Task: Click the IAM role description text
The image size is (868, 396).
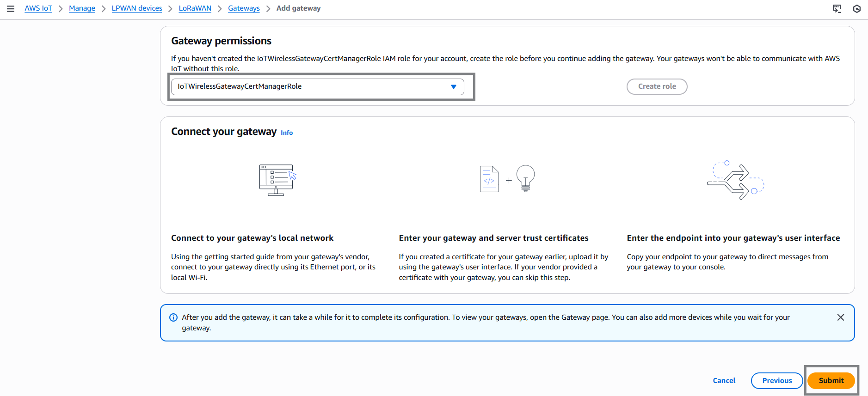Action: click(505, 63)
